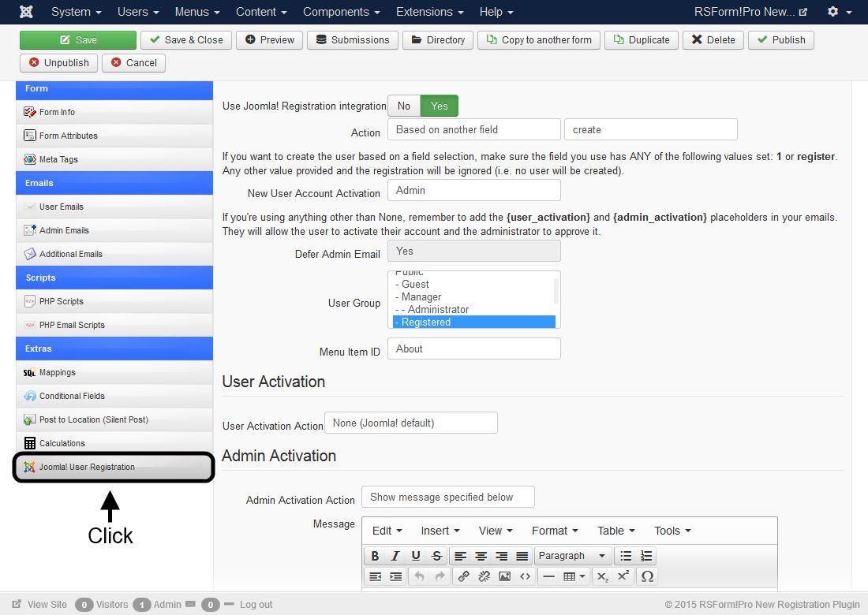Apply italic formatting in message editor
The image size is (868, 615).
396,556
